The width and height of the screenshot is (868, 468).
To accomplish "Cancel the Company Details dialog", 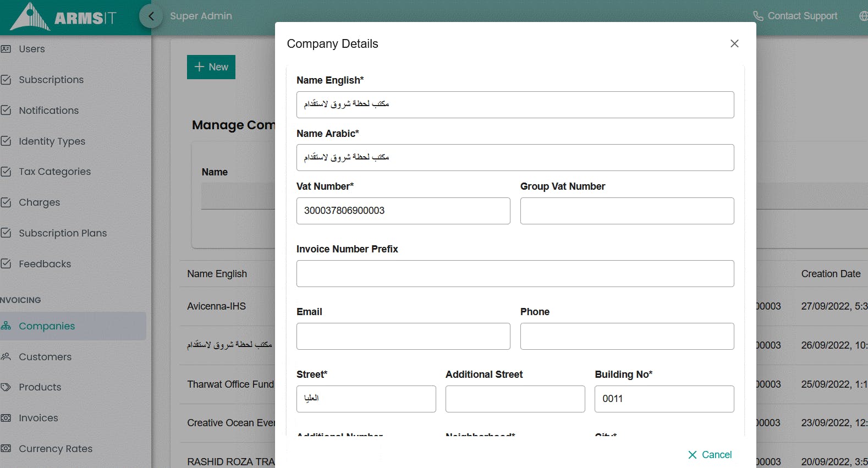I will point(710,455).
